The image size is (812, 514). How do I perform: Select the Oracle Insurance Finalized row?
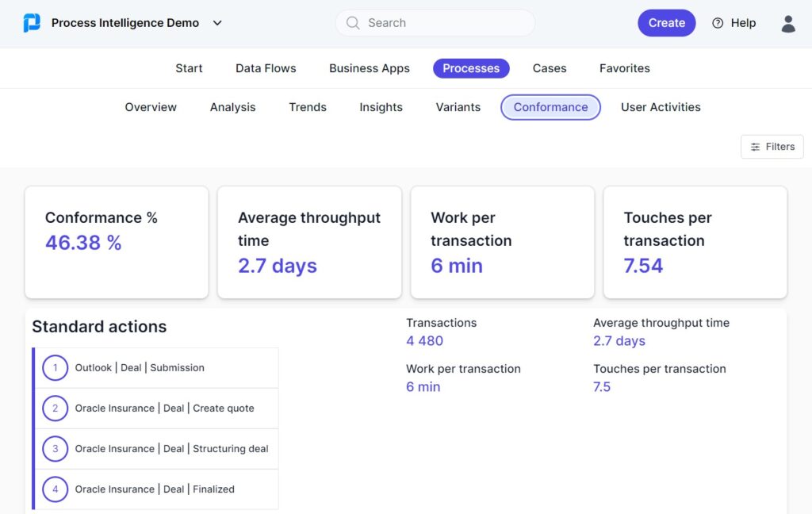tap(155, 489)
